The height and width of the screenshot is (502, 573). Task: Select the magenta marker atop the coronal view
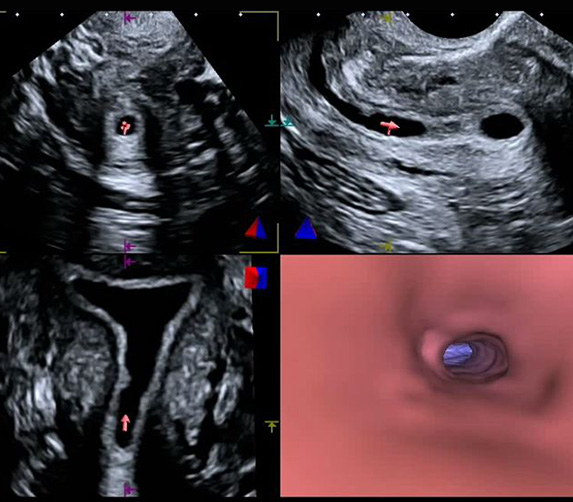[x=129, y=262]
